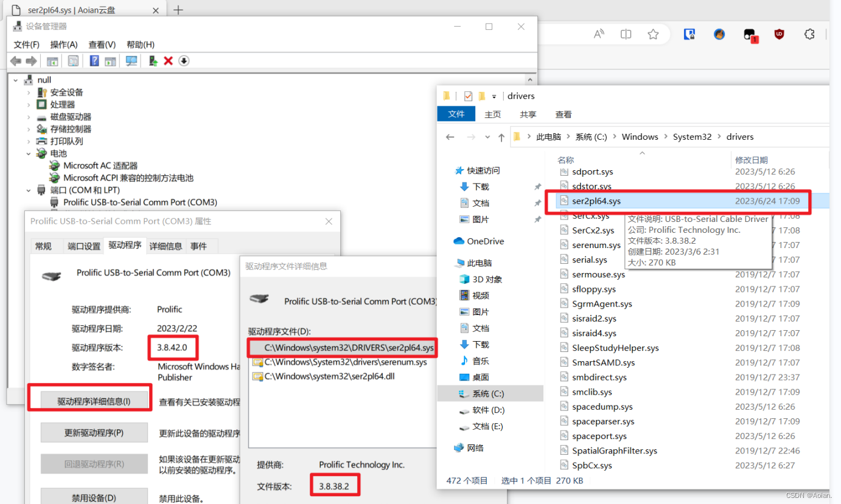Expand 安全设备 device category
Image resolution: width=841 pixels, height=504 pixels.
pyautogui.click(x=29, y=92)
